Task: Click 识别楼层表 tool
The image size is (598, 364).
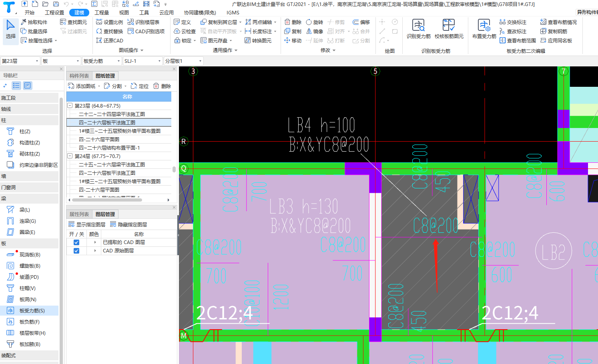Action: (x=143, y=22)
